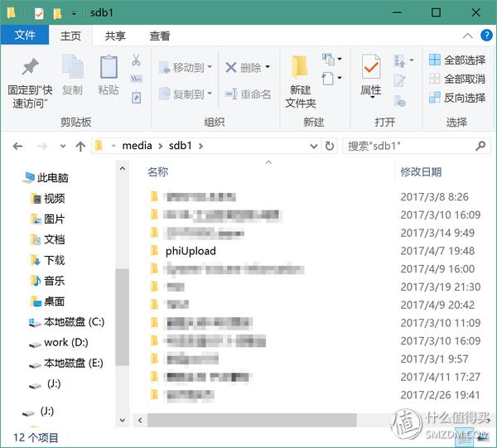Image resolution: width=497 pixels, height=448 pixels.
Task: Click media in the address path
Action: [x=137, y=146]
